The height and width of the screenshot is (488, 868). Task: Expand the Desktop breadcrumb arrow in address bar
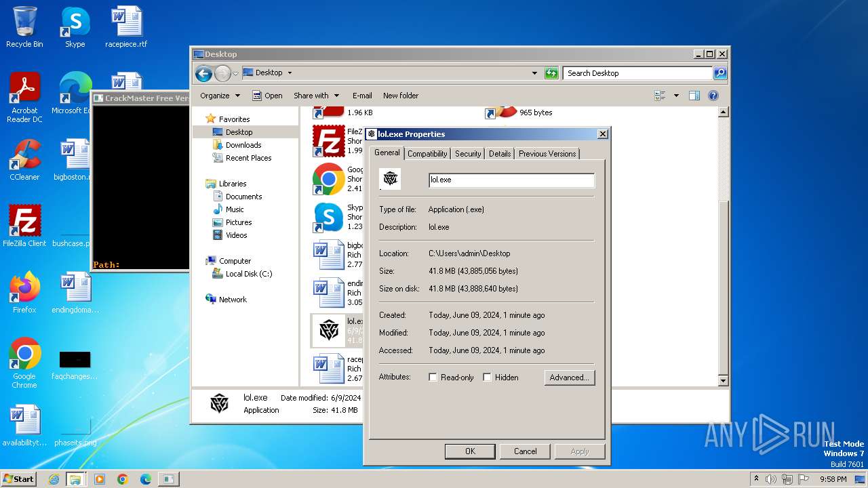point(290,73)
